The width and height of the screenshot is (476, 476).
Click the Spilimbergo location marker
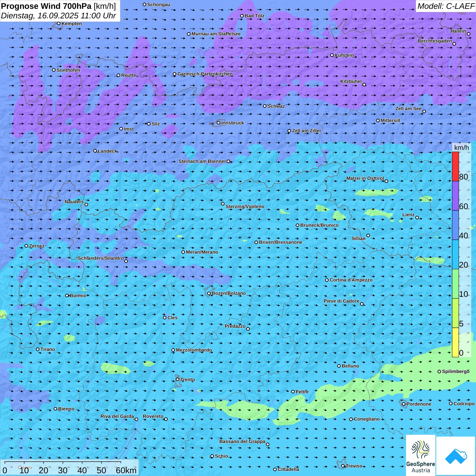pos(439,372)
